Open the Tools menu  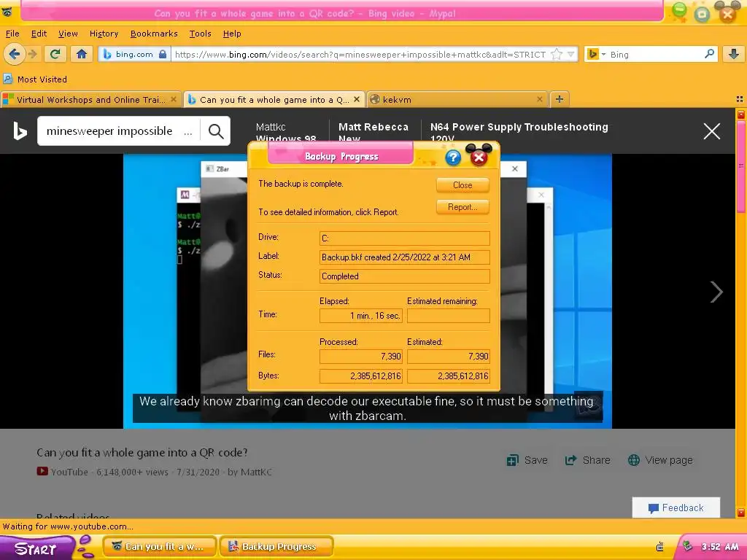pyautogui.click(x=200, y=34)
